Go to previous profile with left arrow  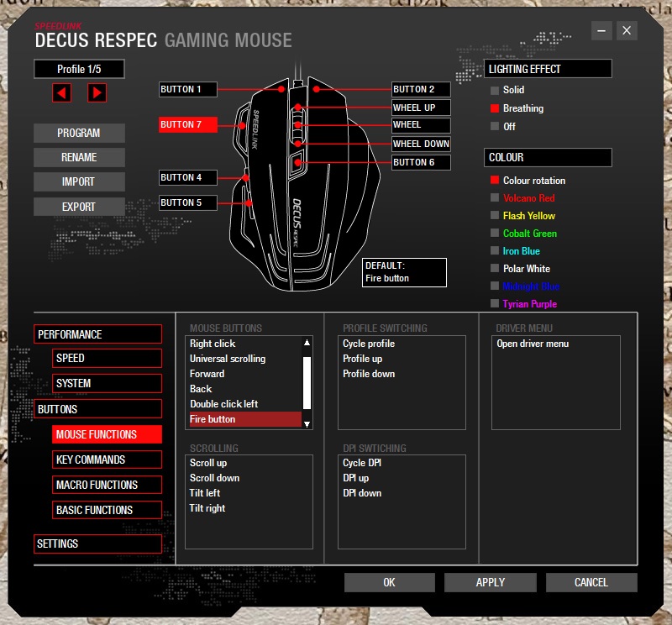pos(61,92)
